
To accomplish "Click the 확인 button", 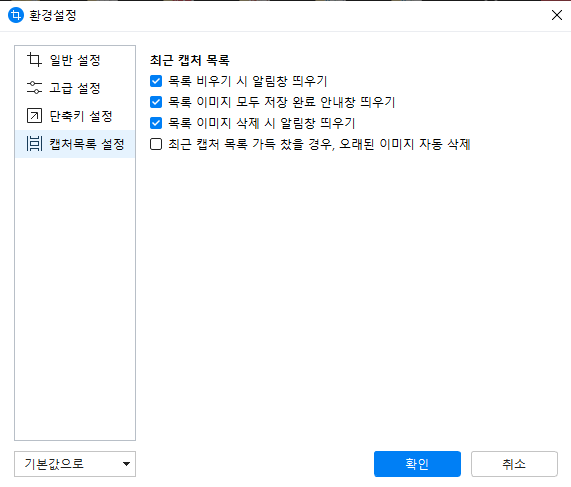I will (x=417, y=464).
